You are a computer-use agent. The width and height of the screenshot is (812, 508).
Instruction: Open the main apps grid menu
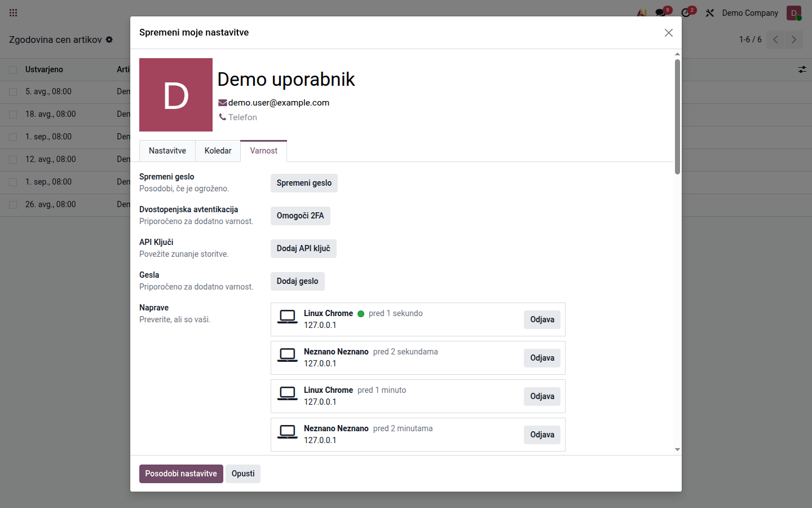[x=14, y=12]
